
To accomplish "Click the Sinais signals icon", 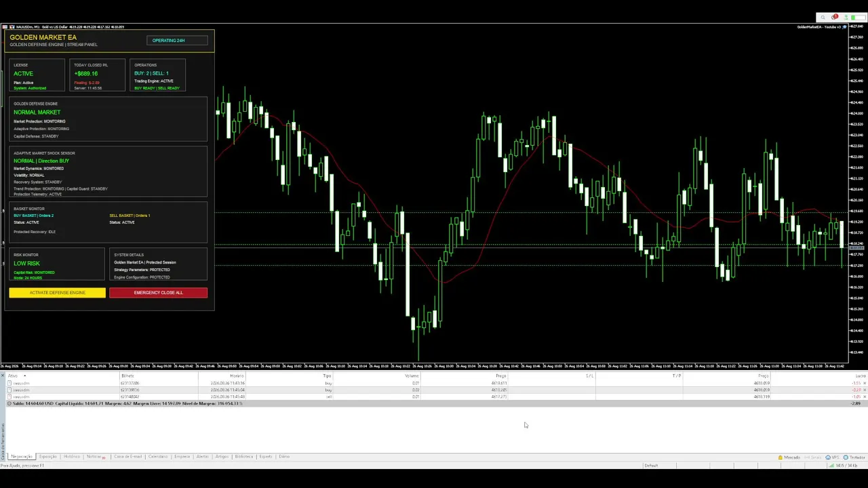I will (x=812, y=457).
